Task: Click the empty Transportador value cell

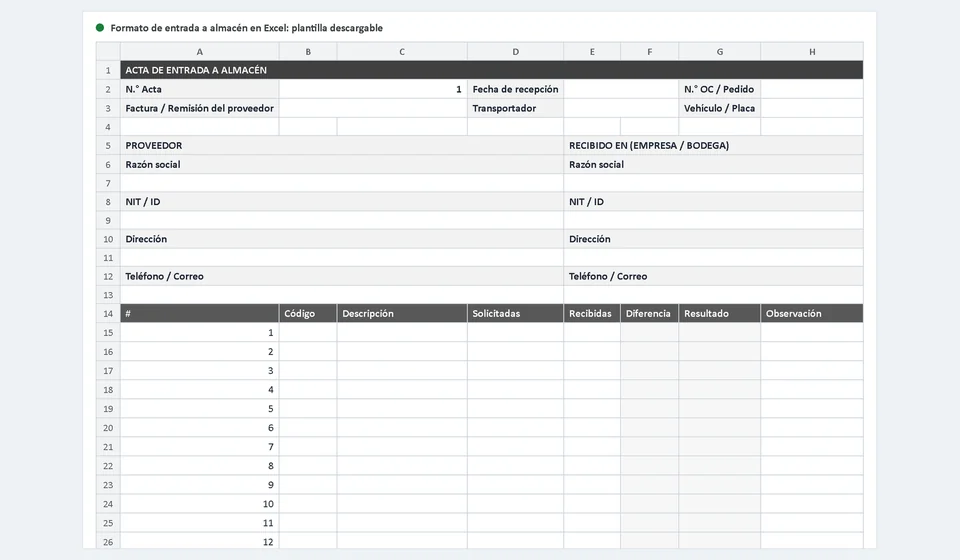Action: (x=621, y=108)
